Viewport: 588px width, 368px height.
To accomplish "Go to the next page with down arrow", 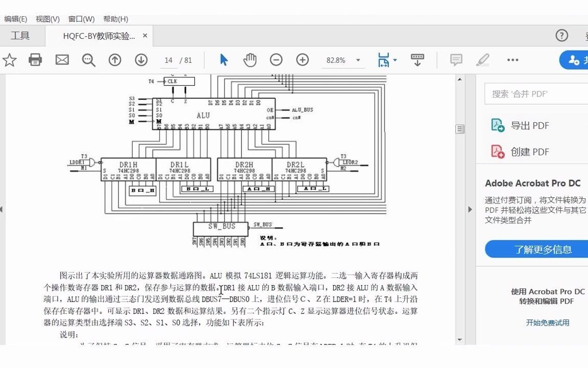I will 141,60.
